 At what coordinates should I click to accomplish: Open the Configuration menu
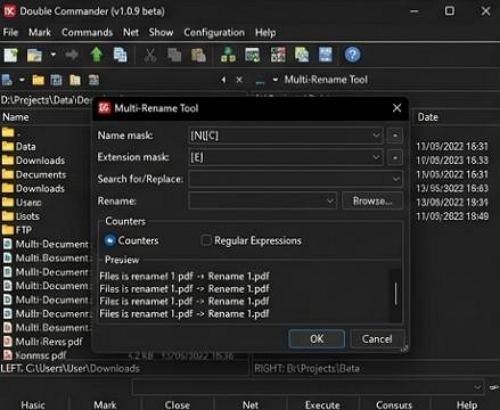tap(214, 32)
